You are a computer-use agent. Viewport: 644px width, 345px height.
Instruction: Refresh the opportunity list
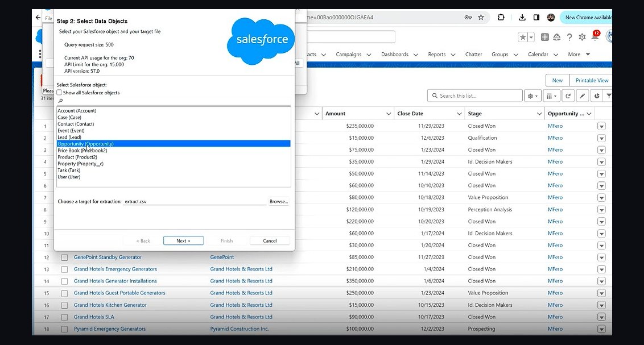click(568, 96)
